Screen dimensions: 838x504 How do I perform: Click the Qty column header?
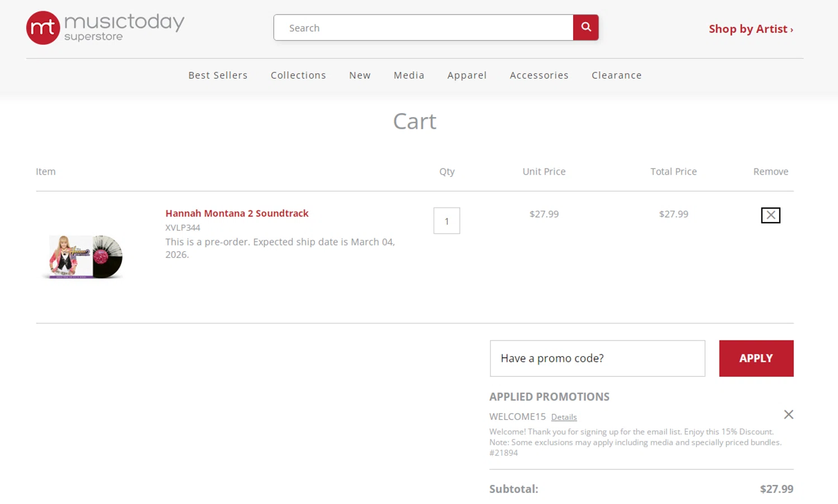[x=447, y=172]
